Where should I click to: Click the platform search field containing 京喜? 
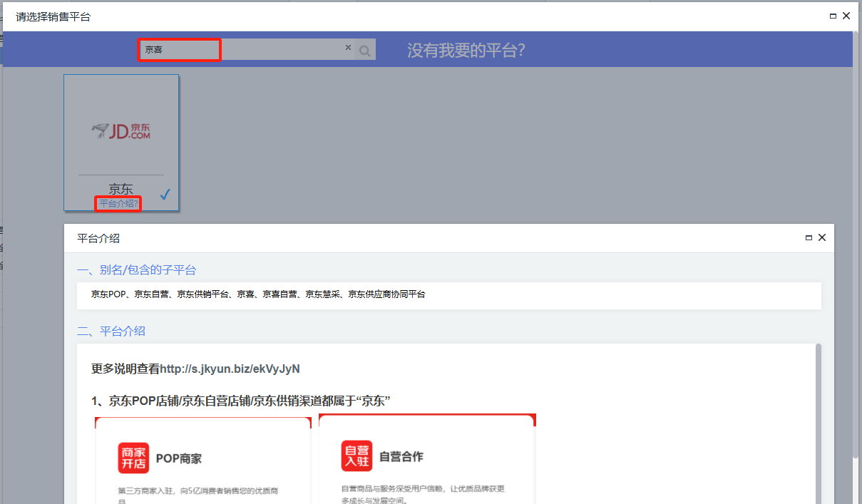[247, 50]
